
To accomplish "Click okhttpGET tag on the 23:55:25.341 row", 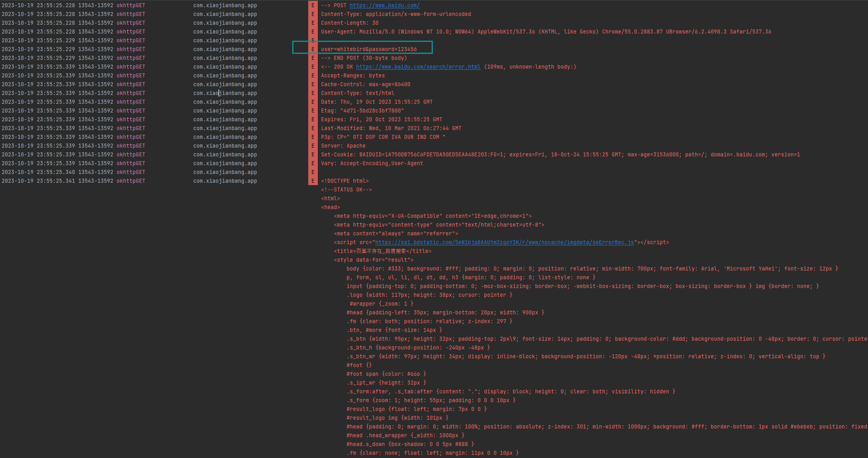I will point(131,181).
